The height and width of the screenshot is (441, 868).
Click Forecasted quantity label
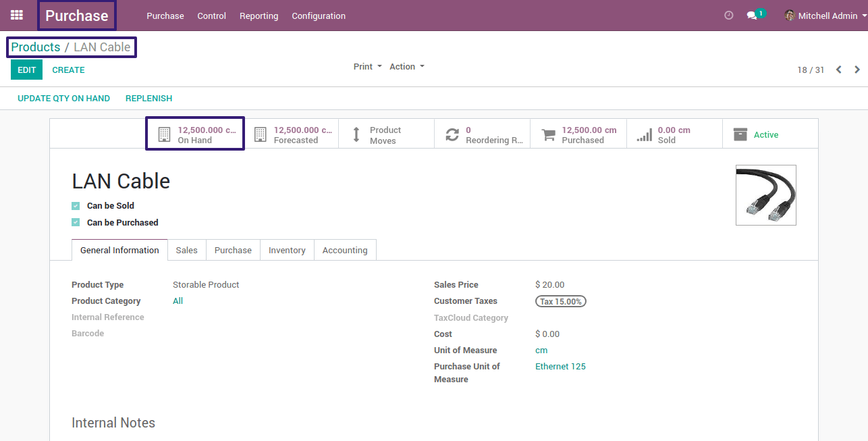tap(296, 140)
